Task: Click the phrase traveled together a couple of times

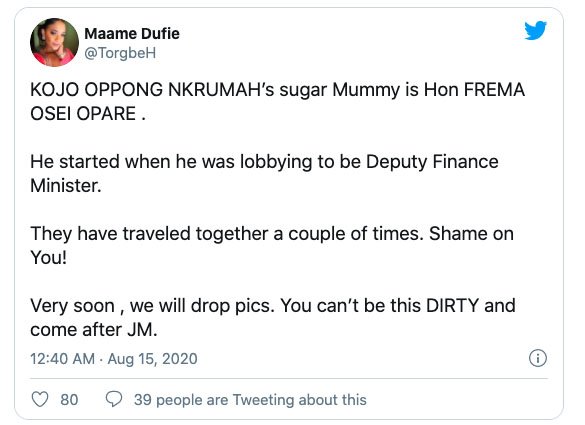Action: click(x=273, y=234)
